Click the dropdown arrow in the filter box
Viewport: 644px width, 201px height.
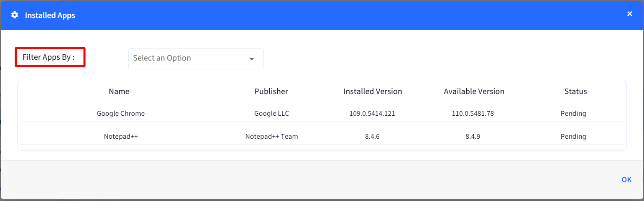(252, 59)
